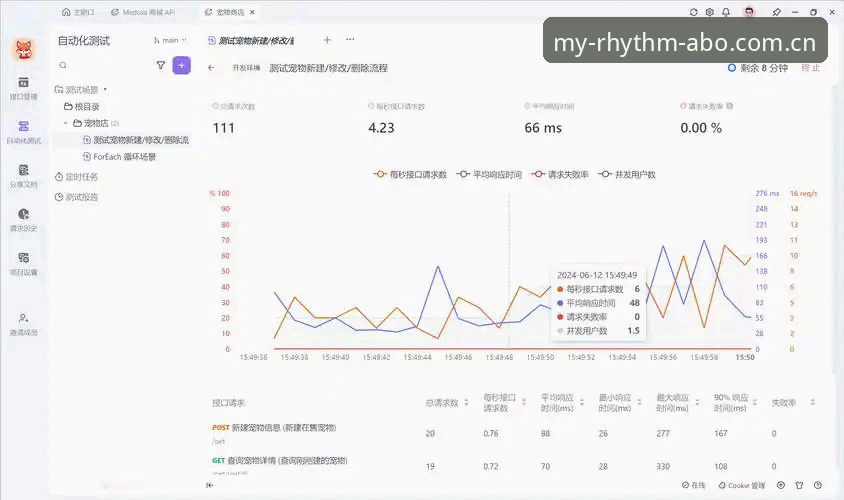
Task: Toggle the 并发用户数 legend series
Action: [x=627, y=174]
